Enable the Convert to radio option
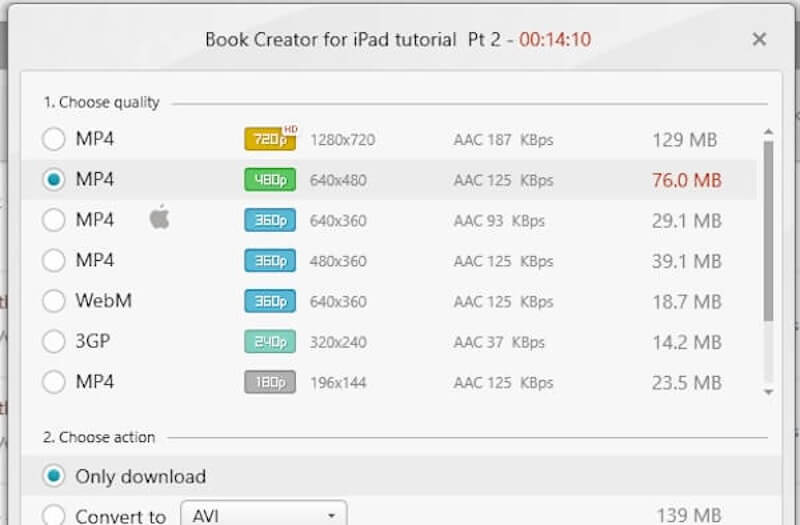800x525 pixels. pyautogui.click(x=54, y=516)
